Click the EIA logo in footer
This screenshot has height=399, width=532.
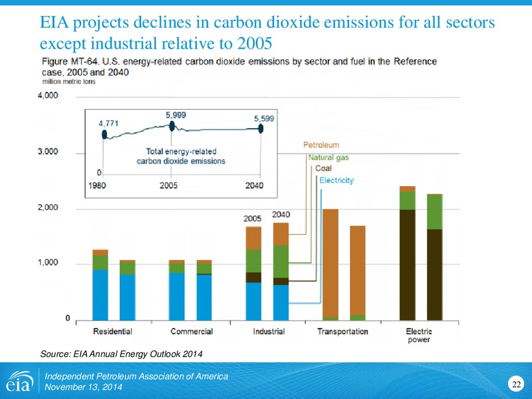pyautogui.click(x=20, y=382)
